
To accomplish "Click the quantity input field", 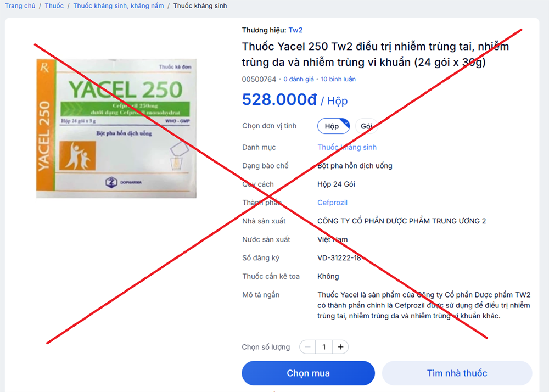I will tap(324, 347).
